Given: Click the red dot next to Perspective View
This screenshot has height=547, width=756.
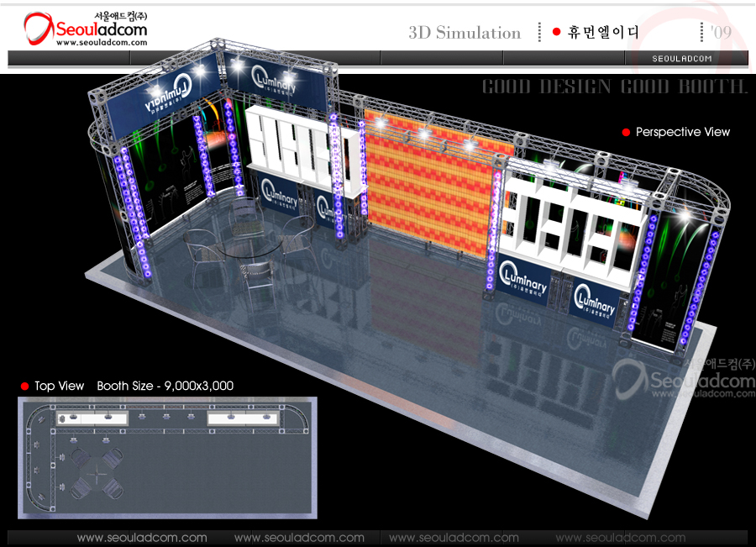Looking at the screenshot, I should tap(626, 133).
